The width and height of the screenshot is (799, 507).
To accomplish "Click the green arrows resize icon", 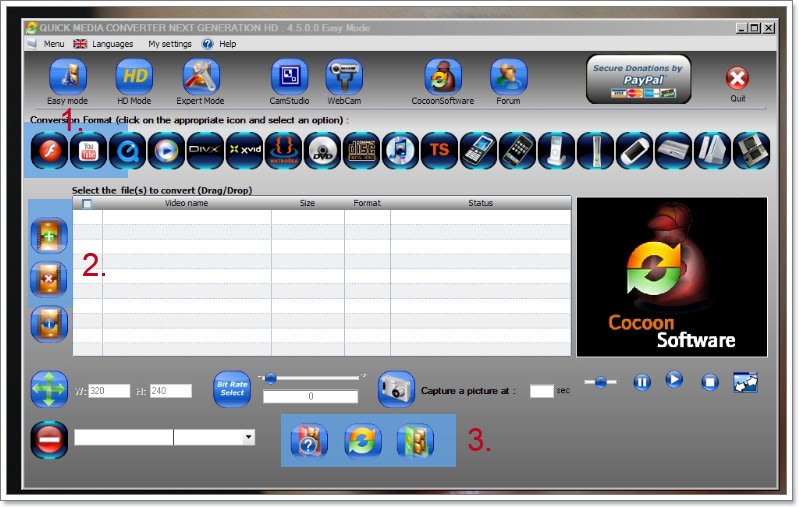I will (49, 389).
